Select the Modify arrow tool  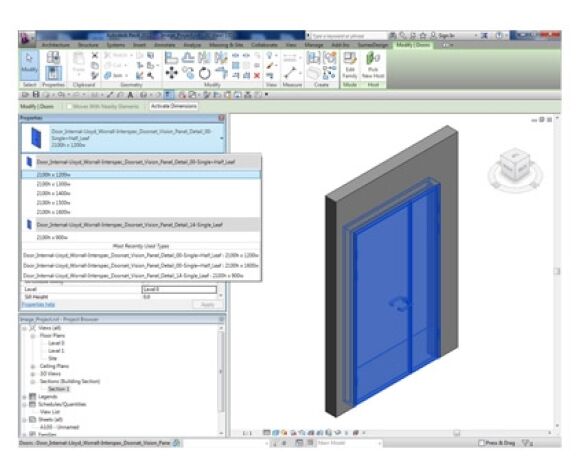29,65
